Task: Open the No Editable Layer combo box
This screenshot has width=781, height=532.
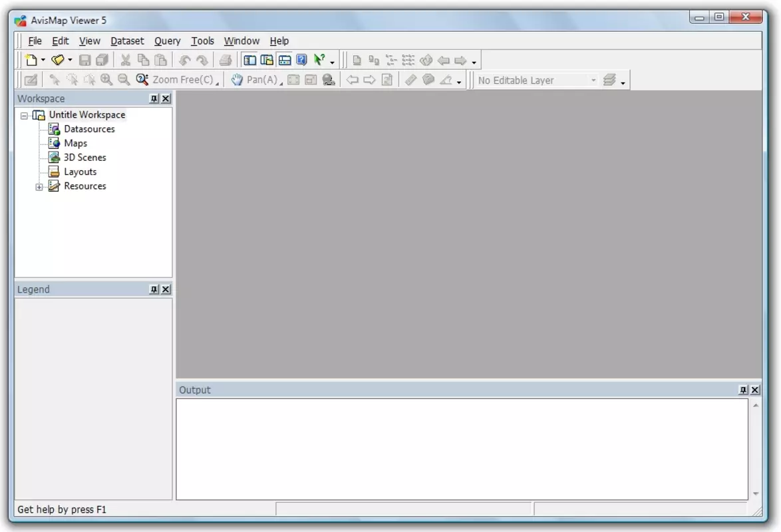Action: (x=536, y=80)
